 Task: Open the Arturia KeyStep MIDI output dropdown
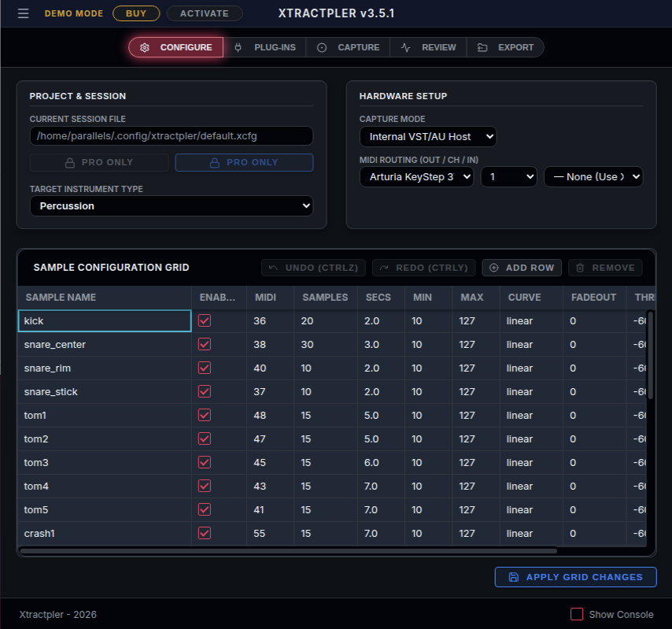coord(416,177)
